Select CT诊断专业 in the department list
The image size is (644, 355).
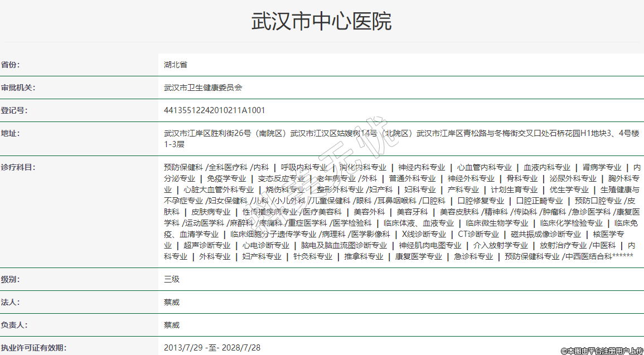[x=478, y=234]
